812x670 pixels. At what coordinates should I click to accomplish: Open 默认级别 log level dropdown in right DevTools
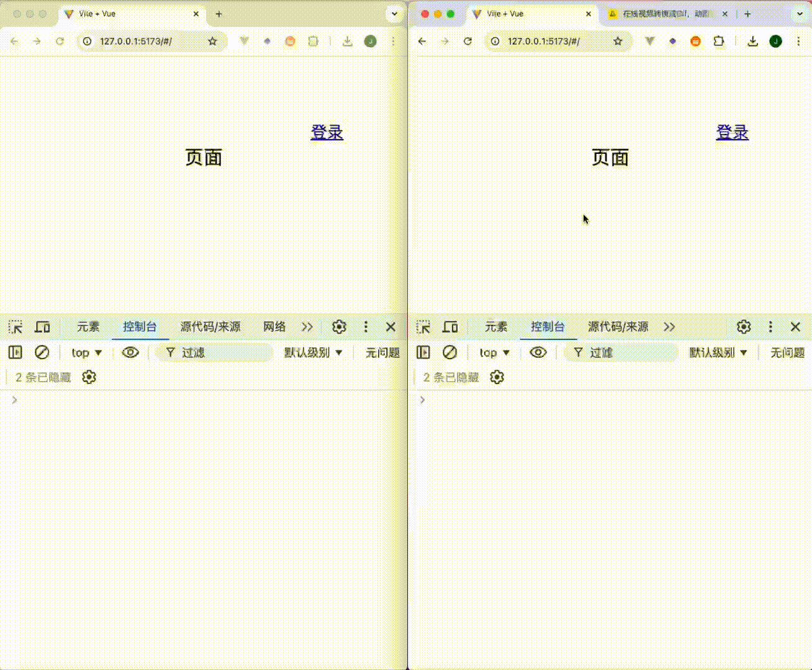(x=718, y=352)
